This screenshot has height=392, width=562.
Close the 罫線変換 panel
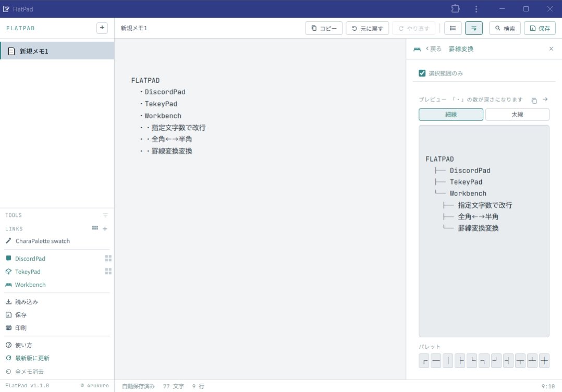pyautogui.click(x=551, y=48)
